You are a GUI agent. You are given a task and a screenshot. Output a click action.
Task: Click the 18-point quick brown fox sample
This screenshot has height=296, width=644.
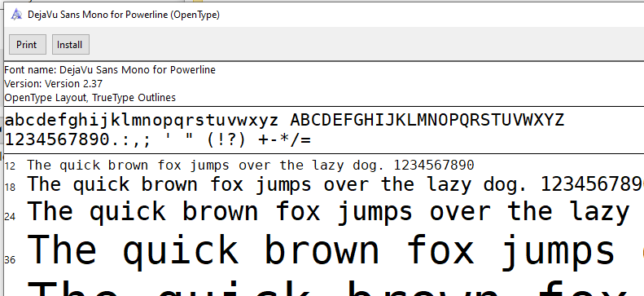tap(335, 184)
